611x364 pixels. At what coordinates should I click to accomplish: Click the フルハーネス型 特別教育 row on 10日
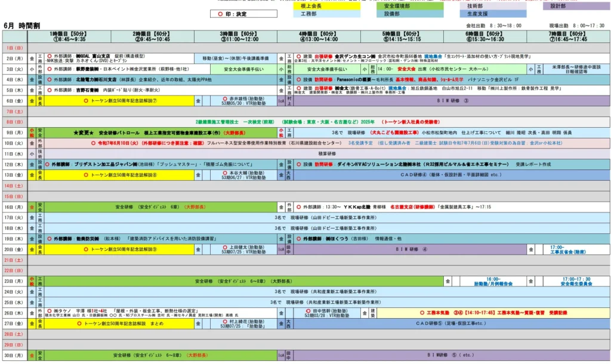tap(327, 143)
